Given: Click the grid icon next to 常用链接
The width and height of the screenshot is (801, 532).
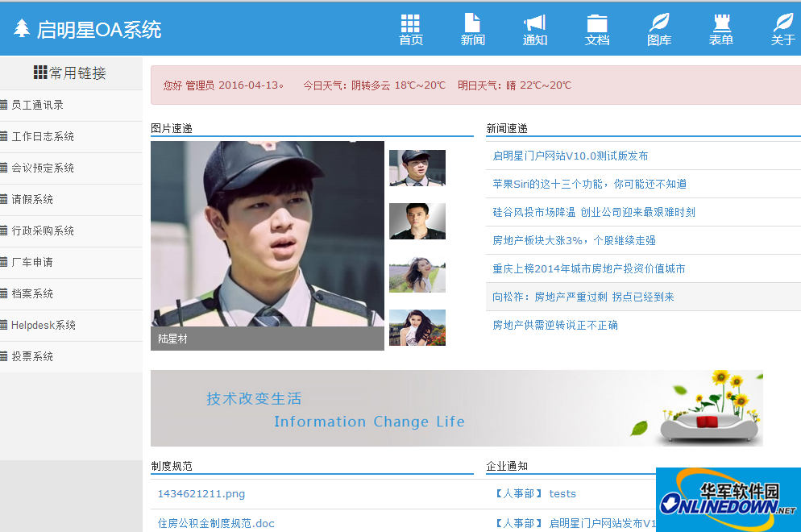Looking at the screenshot, I should (40, 73).
